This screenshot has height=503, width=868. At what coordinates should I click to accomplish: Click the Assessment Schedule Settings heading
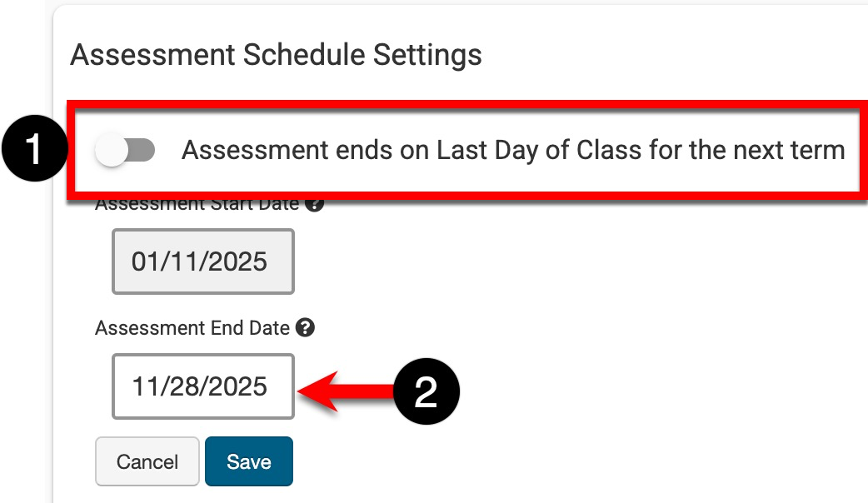276,55
